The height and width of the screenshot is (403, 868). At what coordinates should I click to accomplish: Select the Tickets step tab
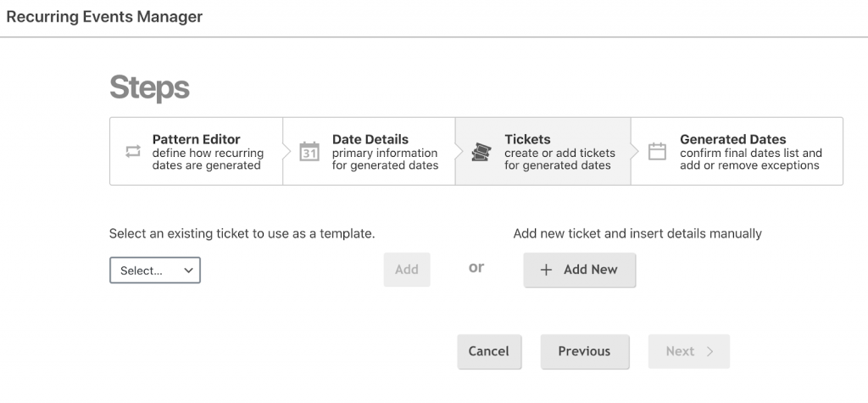[x=543, y=151]
